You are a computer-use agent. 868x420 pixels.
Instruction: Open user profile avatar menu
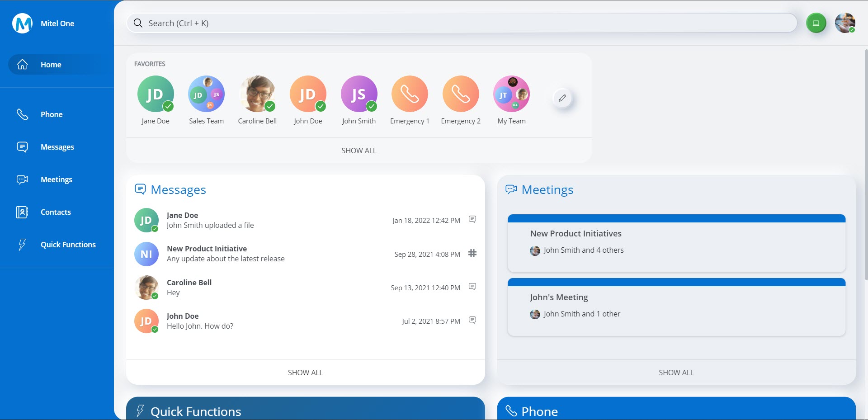click(x=844, y=23)
